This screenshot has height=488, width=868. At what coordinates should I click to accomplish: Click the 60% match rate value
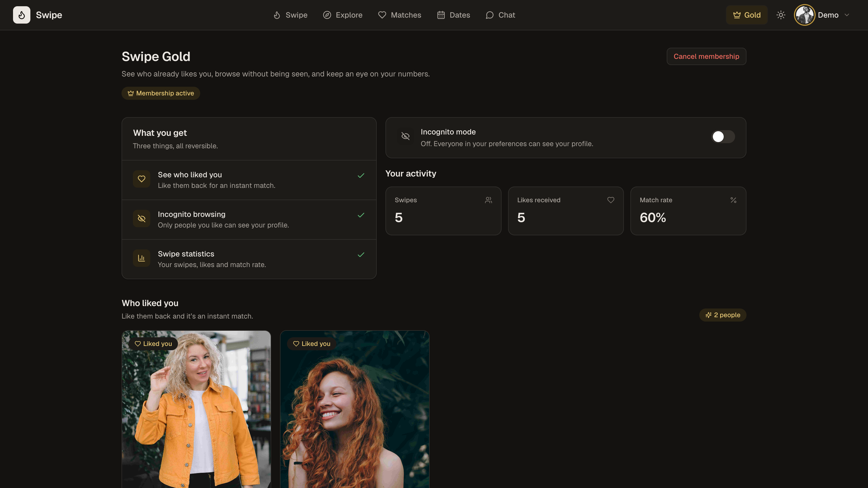(653, 217)
